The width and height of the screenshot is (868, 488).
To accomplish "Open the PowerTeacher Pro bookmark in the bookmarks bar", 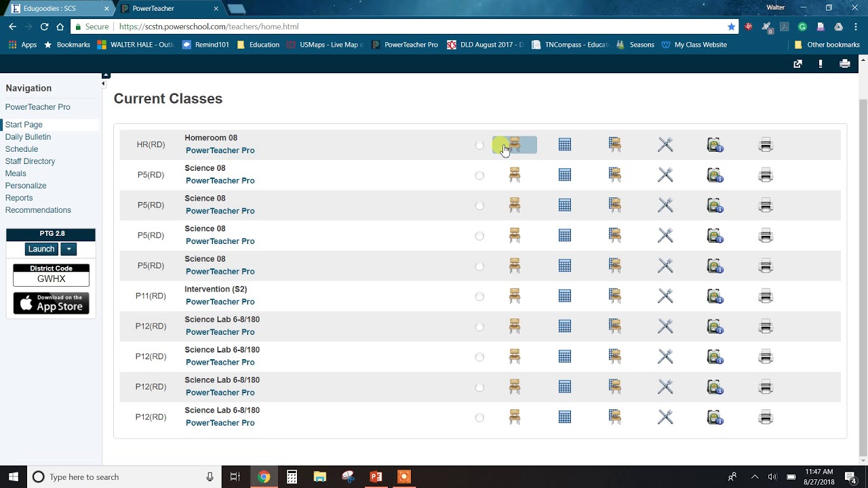I will (x=404, y=45).
